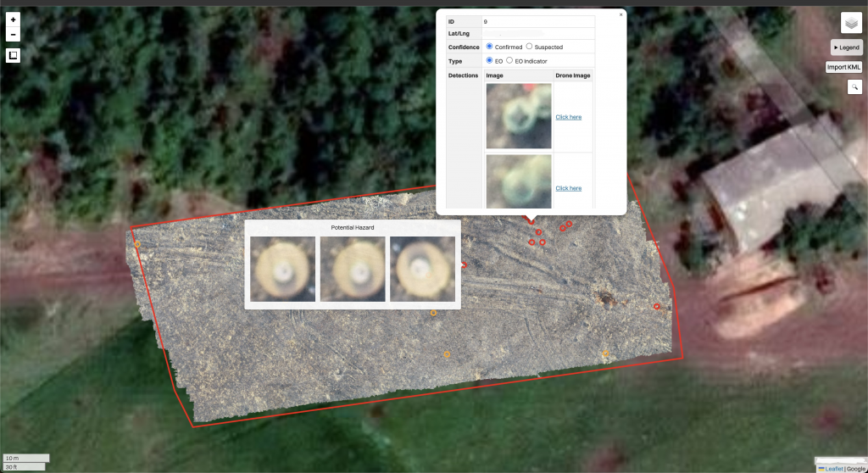The width and height of the screenshot is (868, 473).
Task: Select the orange marker on the drone image's left edge
Action: [x=137, y=244]
